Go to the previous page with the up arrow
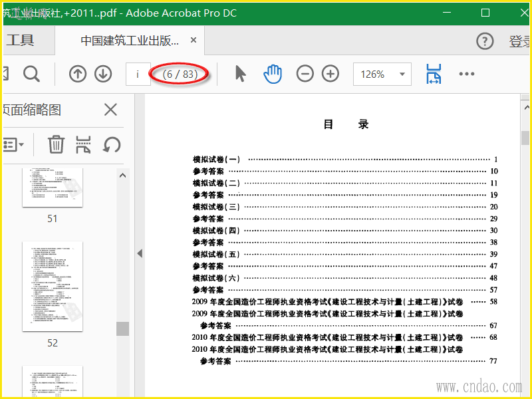 78,74
